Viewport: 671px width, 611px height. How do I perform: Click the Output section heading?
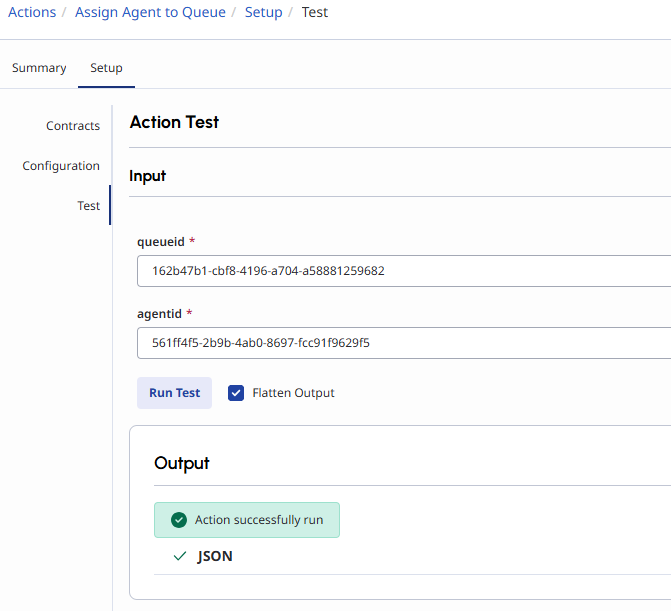182,463
